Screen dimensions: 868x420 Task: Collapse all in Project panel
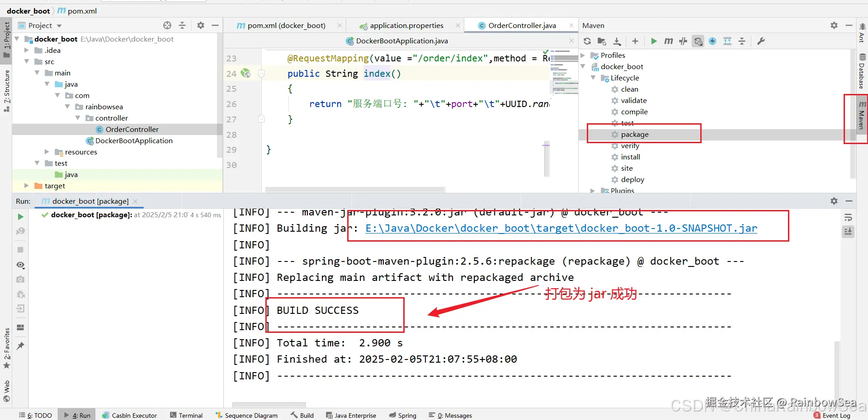[x=182, y=25]
